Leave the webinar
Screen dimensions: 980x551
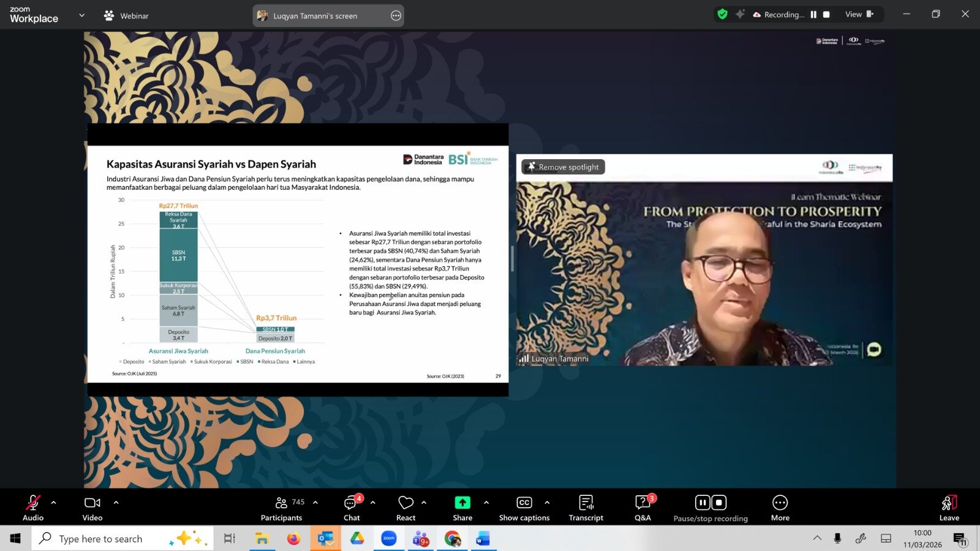pos(949,508)
